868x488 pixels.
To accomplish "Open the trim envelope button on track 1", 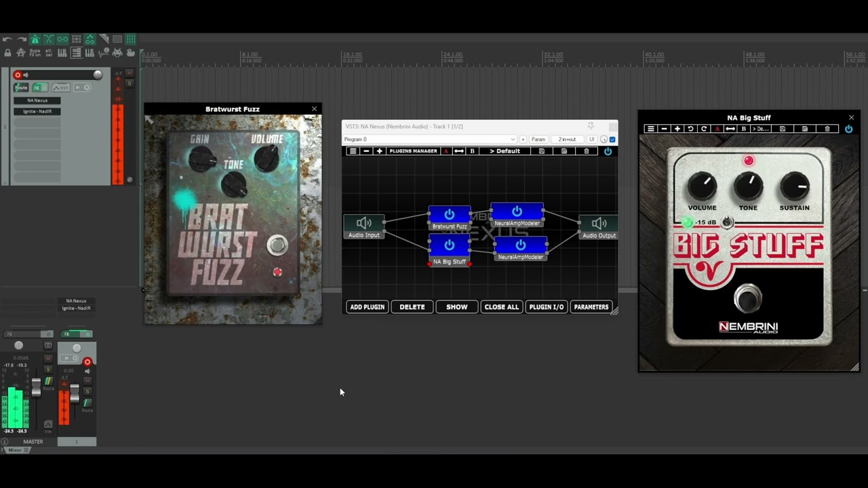I will [61, 87].
